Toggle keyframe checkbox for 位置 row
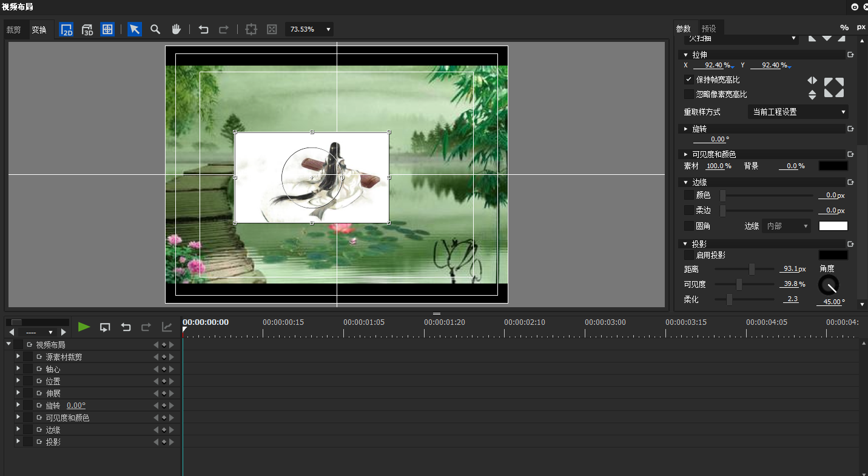 (28, 381)
